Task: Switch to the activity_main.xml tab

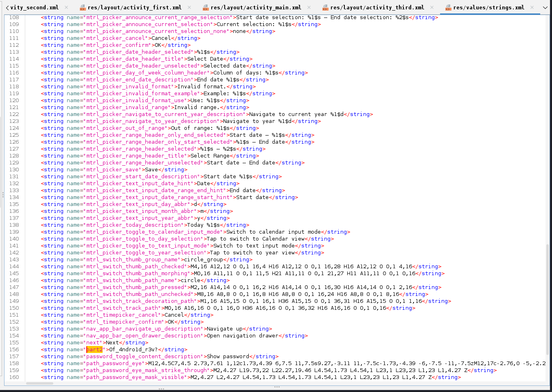Action: pos(256,7)
